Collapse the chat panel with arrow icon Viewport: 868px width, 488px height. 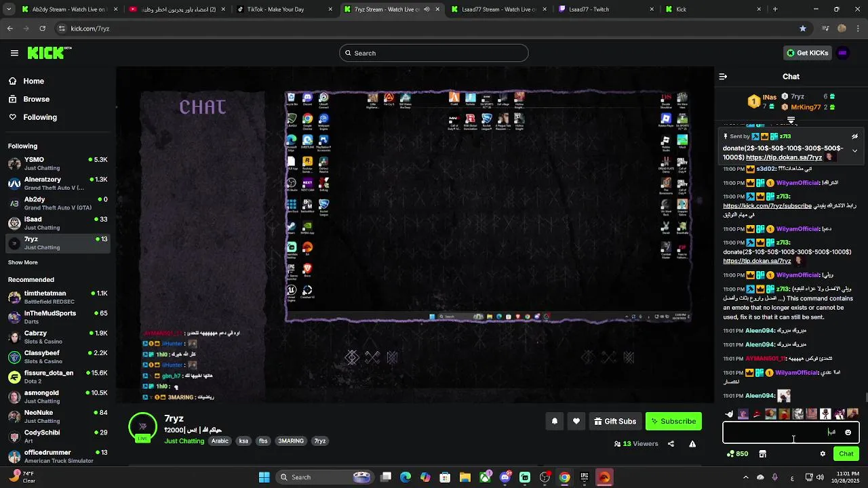(723, 77)
